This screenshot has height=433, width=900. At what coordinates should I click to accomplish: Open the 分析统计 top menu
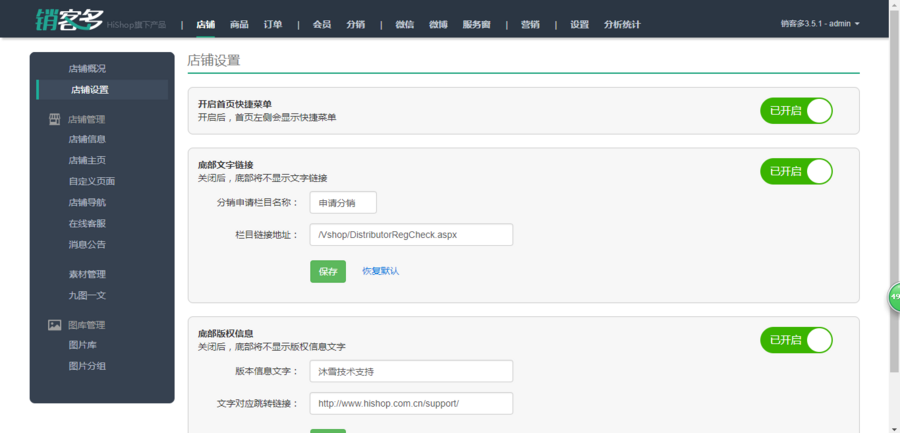622,25
